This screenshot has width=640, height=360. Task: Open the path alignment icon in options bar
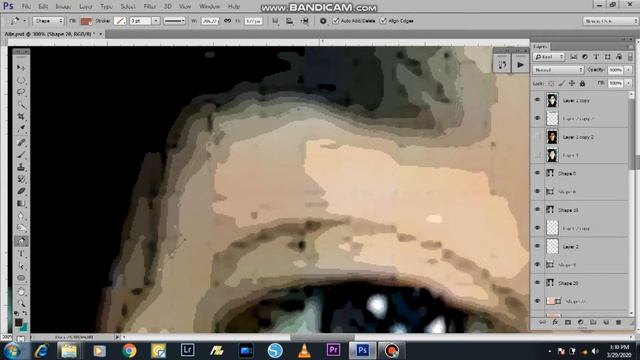point(289,21)
